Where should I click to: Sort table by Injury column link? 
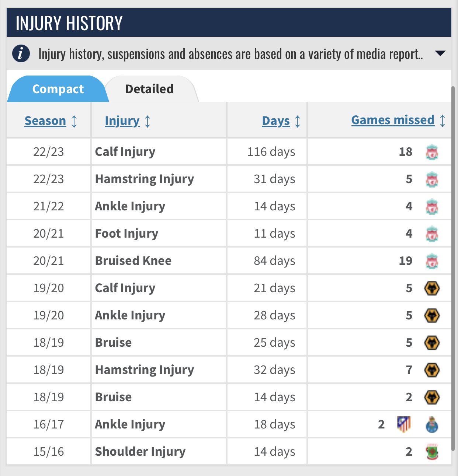(122, 121)
